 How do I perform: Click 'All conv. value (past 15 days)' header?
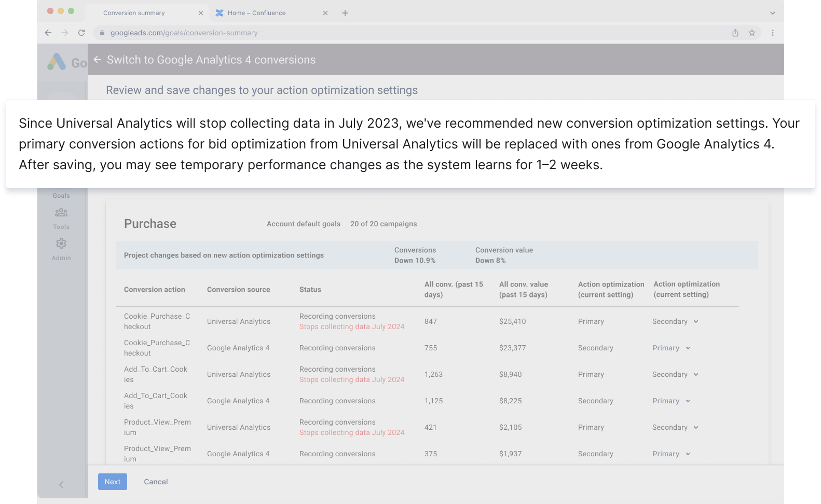[x=524, y=290]
